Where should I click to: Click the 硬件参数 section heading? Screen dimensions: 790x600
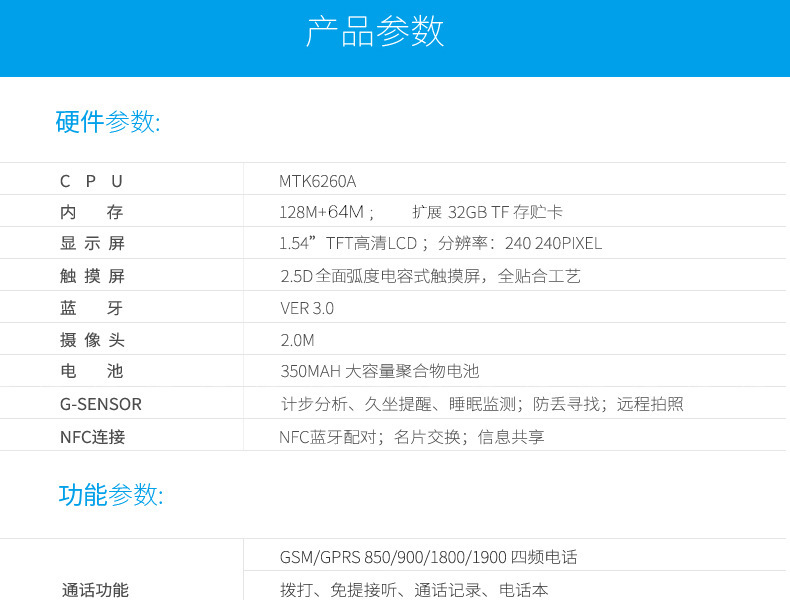click(108, 122)
